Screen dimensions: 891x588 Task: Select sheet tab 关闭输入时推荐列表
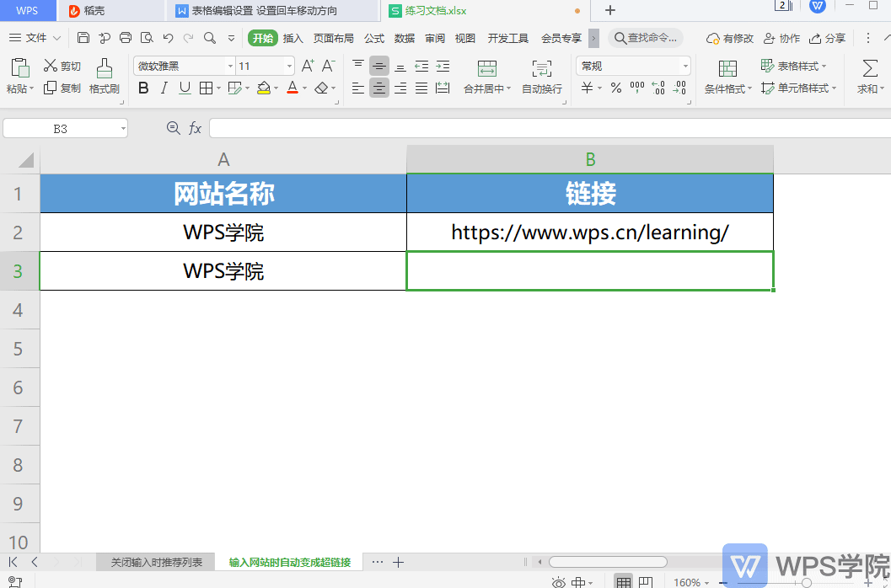point(156,563)
